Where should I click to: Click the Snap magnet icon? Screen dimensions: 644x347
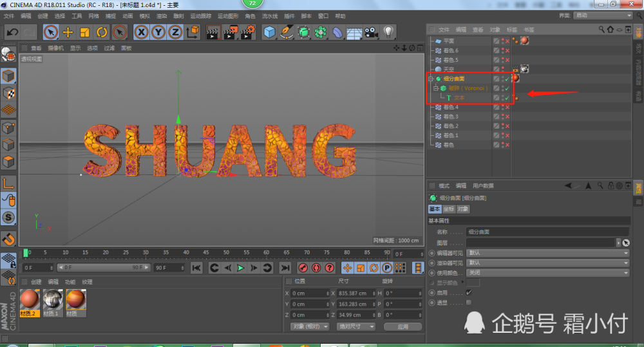click(8, 239)
